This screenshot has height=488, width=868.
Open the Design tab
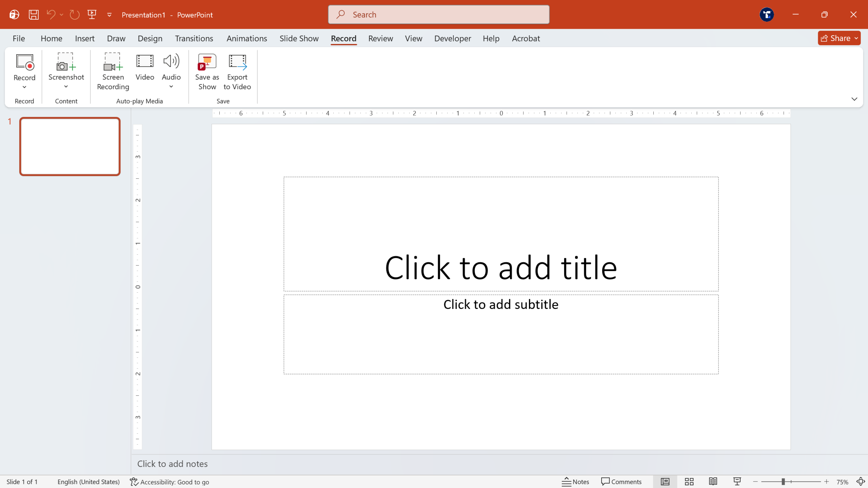point(150,38)
